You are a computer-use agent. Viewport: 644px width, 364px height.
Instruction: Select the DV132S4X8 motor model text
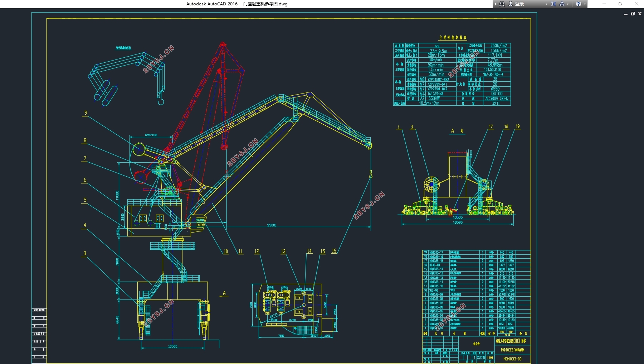(435, 94)
